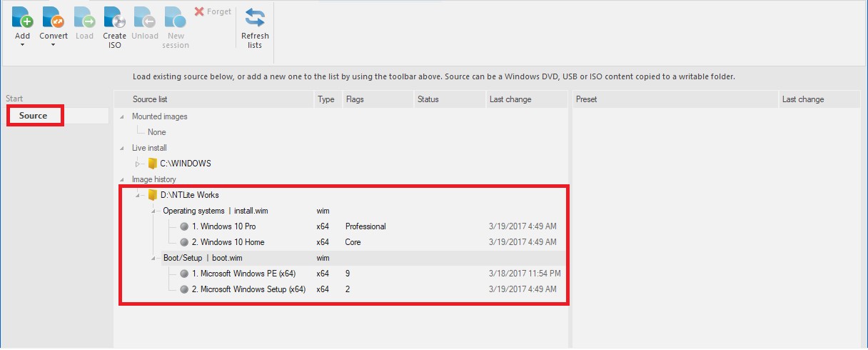The height and width of the screenshot is (350, 868).
Task: Select the Windows 10 Pro image
Action: click(223, 226)
